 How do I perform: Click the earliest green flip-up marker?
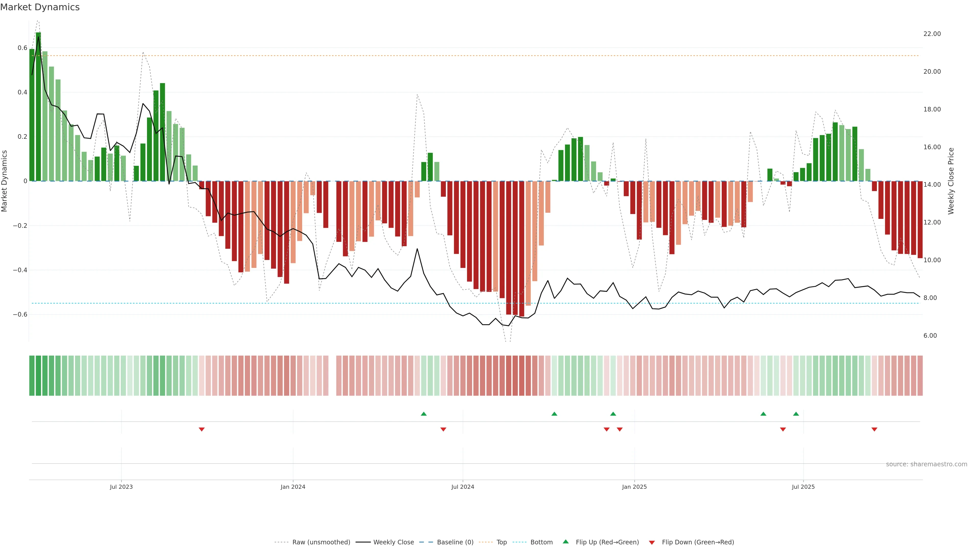coord(424,414)
